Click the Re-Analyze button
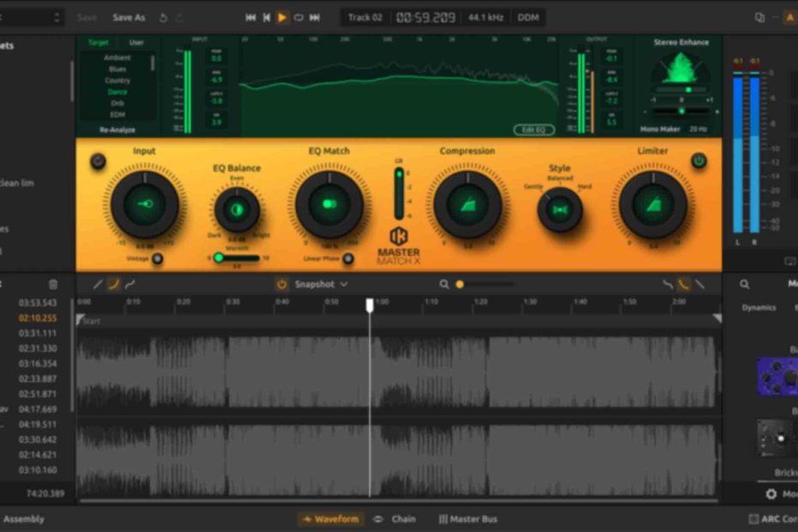 click(x=118, y=130)
